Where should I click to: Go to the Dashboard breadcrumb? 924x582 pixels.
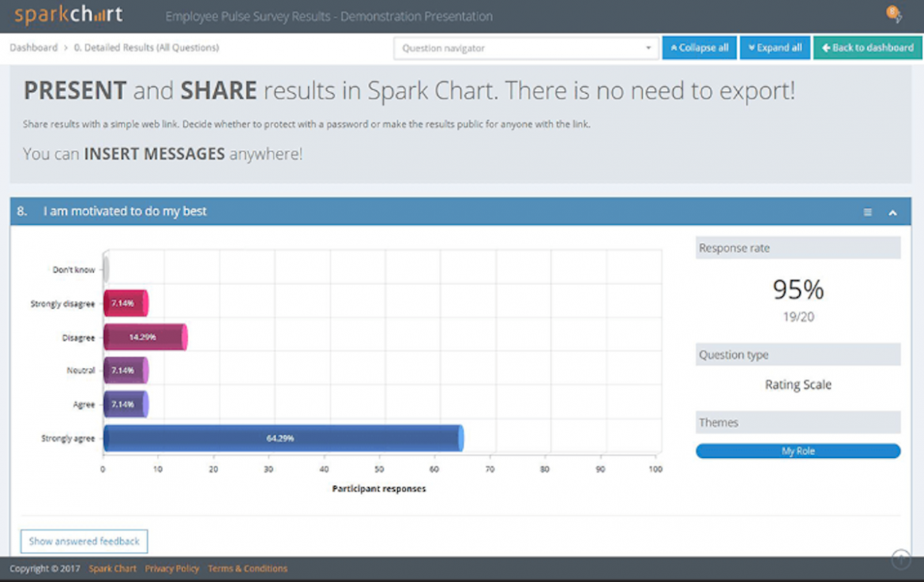(x=33, y=47)
